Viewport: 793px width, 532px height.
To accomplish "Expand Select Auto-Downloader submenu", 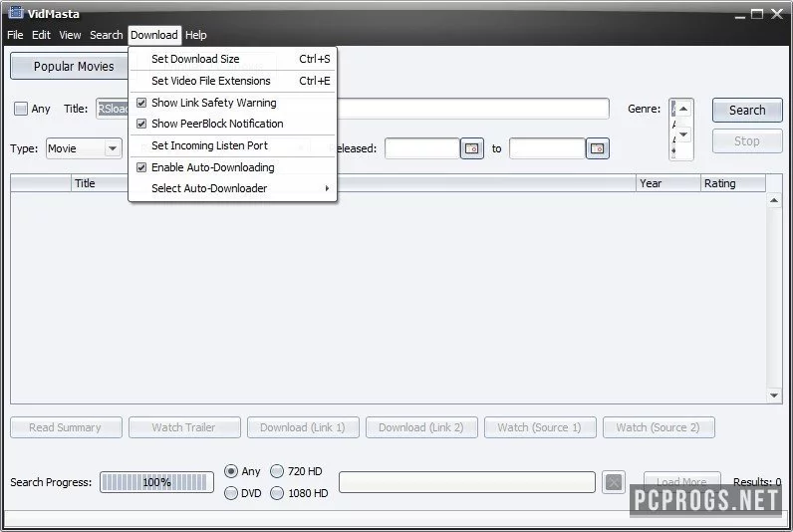I will 233,188.
